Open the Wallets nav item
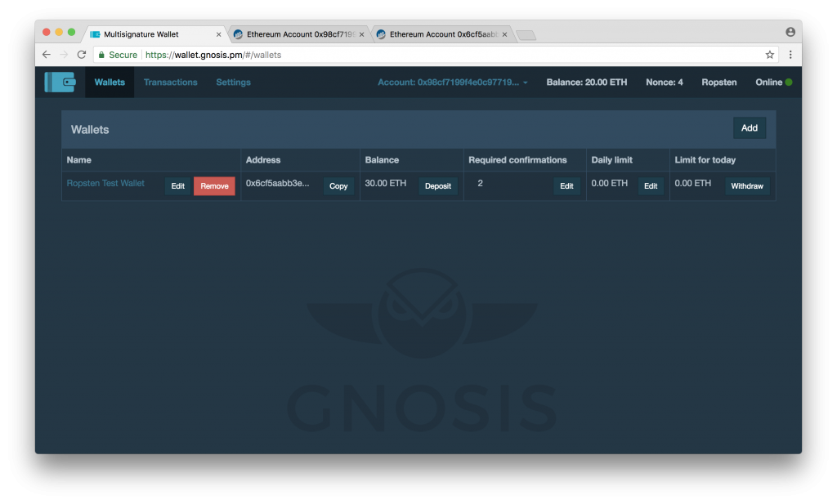837x504 pixels. [110, 83]
